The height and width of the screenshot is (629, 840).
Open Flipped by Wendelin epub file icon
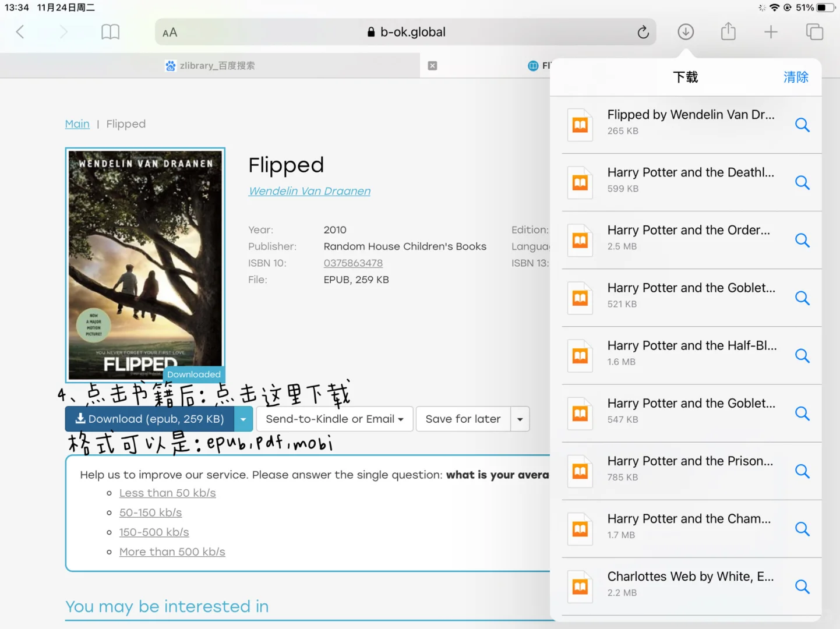coord(580,125)
